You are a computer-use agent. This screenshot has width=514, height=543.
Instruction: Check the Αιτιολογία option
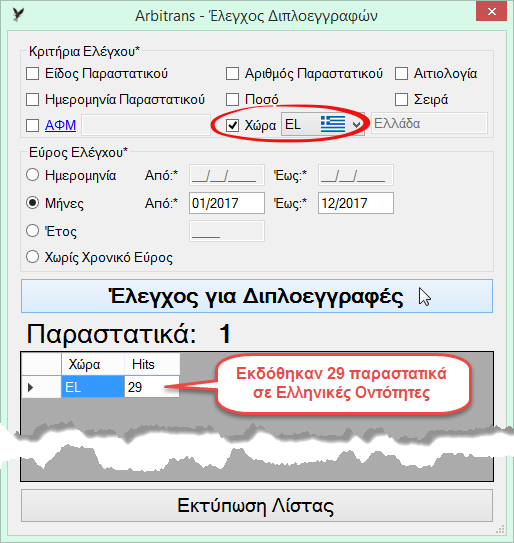point(401,73)
